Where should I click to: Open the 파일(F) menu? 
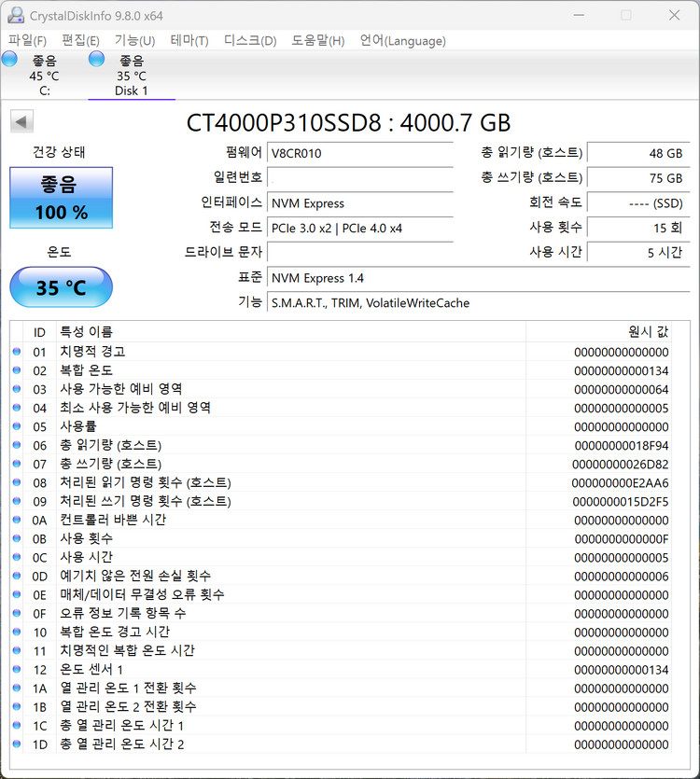(x=27, y=40)
